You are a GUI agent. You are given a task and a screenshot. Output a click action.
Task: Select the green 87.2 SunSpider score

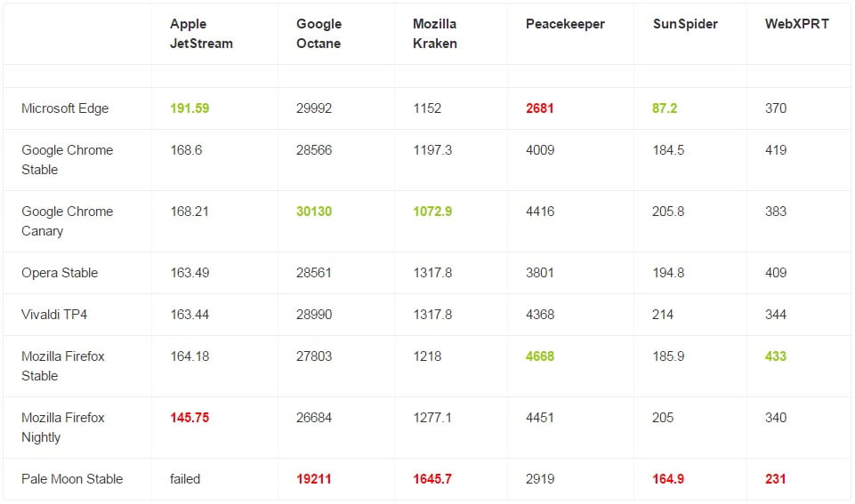tap(665, 108)
